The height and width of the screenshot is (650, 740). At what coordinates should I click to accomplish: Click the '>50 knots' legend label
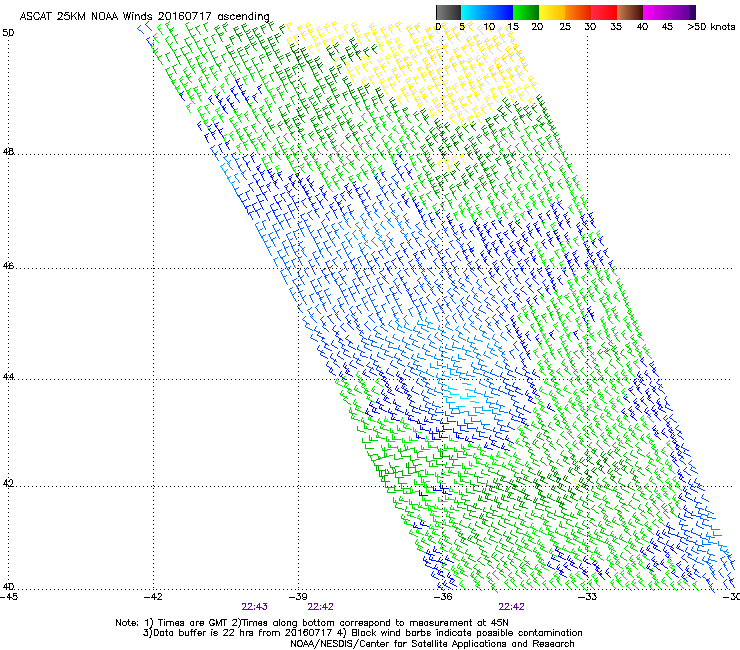(x=711, y=27)
